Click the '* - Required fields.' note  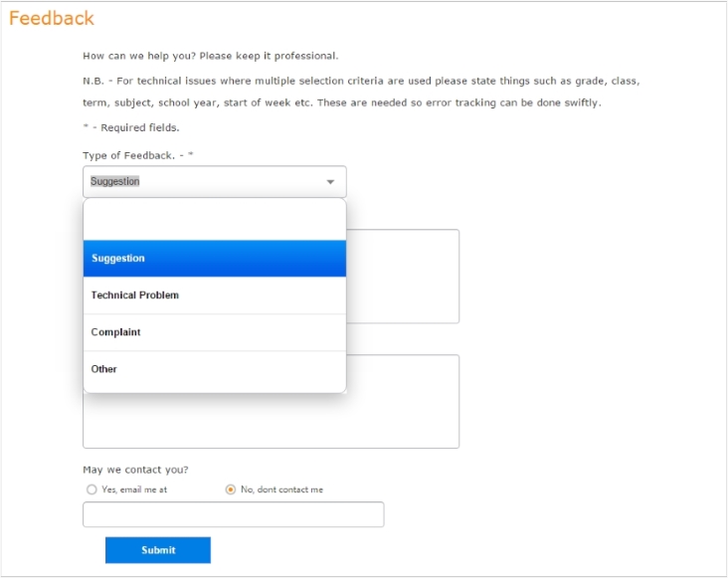coord(130,128)
